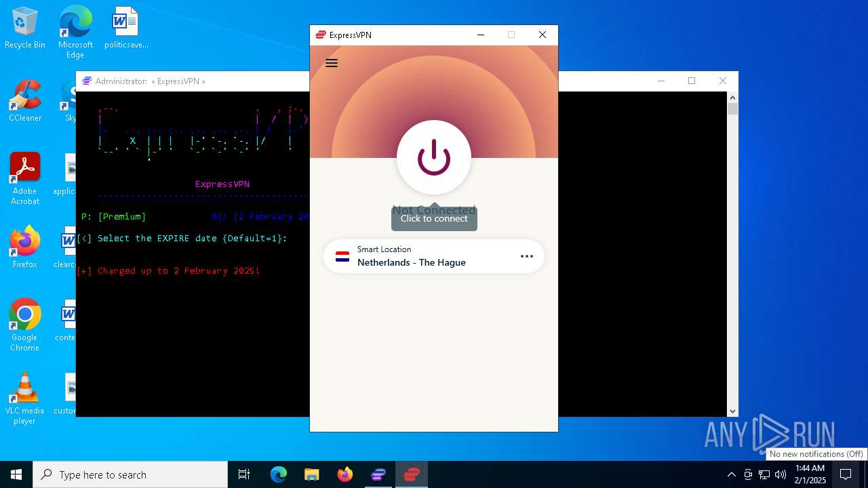Click "Charged up to 2 February 2025!" line
The width and height of the screenshot is (868, 488).
click(x=168, y=270)
